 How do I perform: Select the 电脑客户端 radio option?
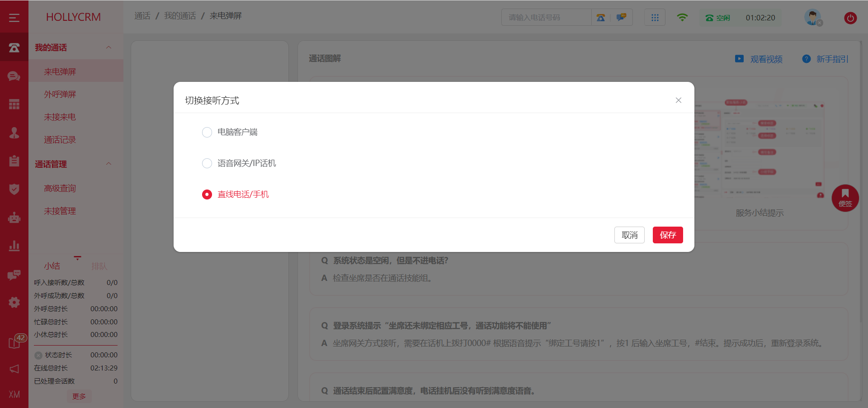point(207,132)
